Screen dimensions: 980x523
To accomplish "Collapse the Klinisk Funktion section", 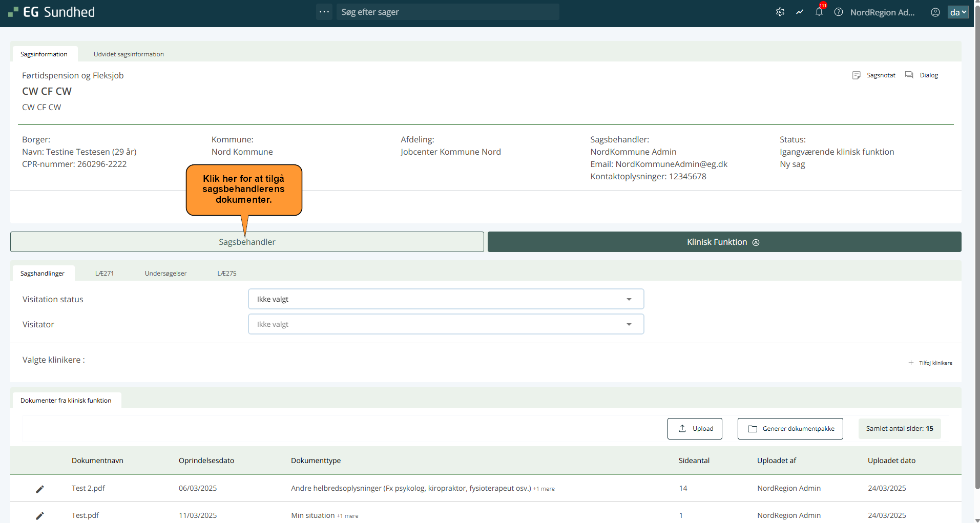I will [x=724, y=242].
